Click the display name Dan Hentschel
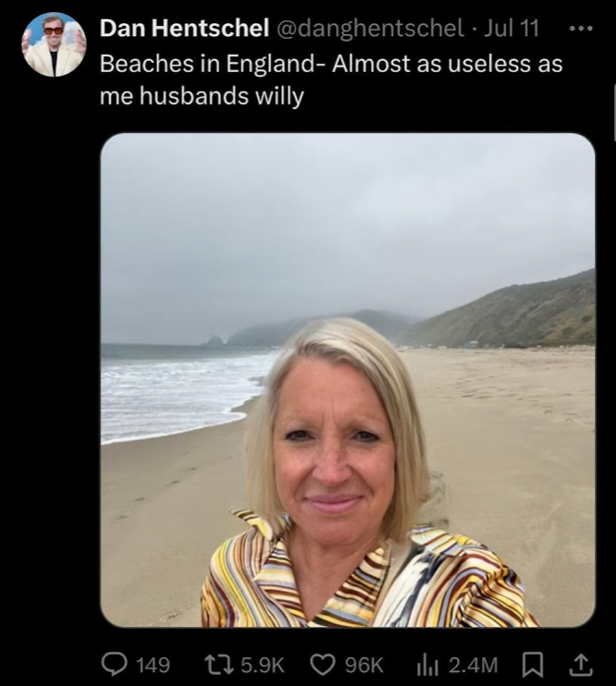 click(181, 28)
